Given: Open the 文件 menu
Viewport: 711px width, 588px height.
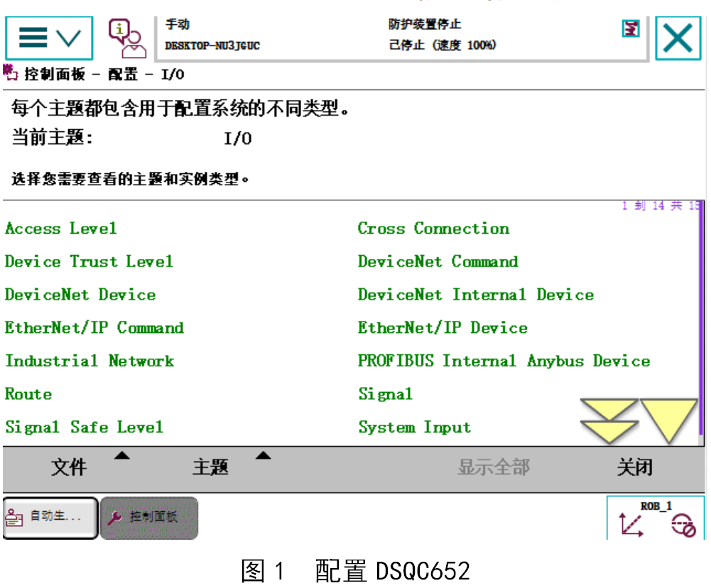Looking at the screenshot, I should [x=68, y=469].
